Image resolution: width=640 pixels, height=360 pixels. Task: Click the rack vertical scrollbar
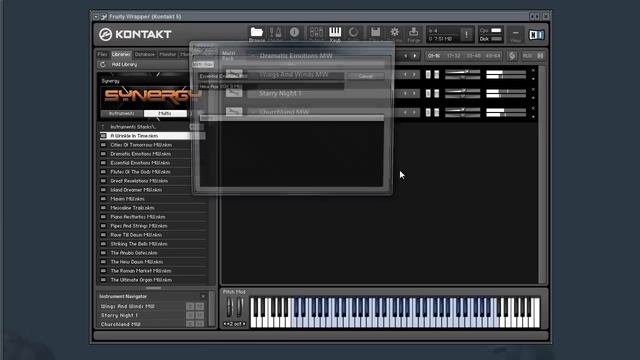click(x=542, y=174)
